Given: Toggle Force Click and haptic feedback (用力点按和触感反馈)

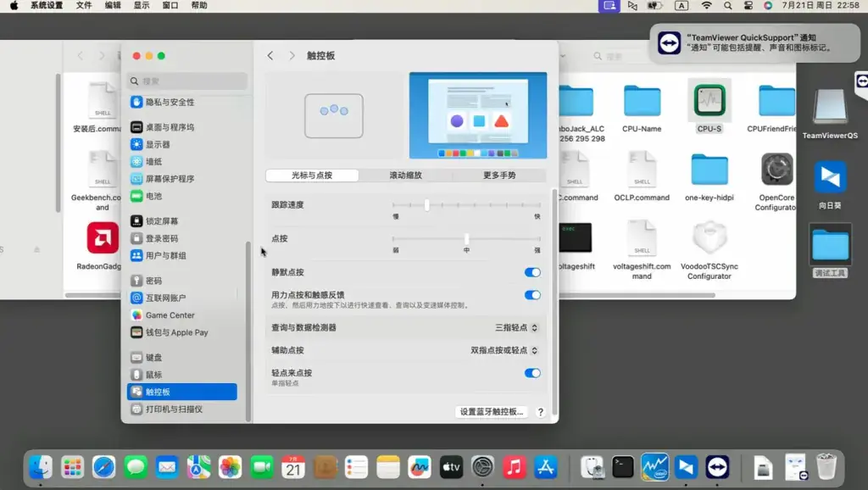Looking at the screenshot, I should point(532,295).
